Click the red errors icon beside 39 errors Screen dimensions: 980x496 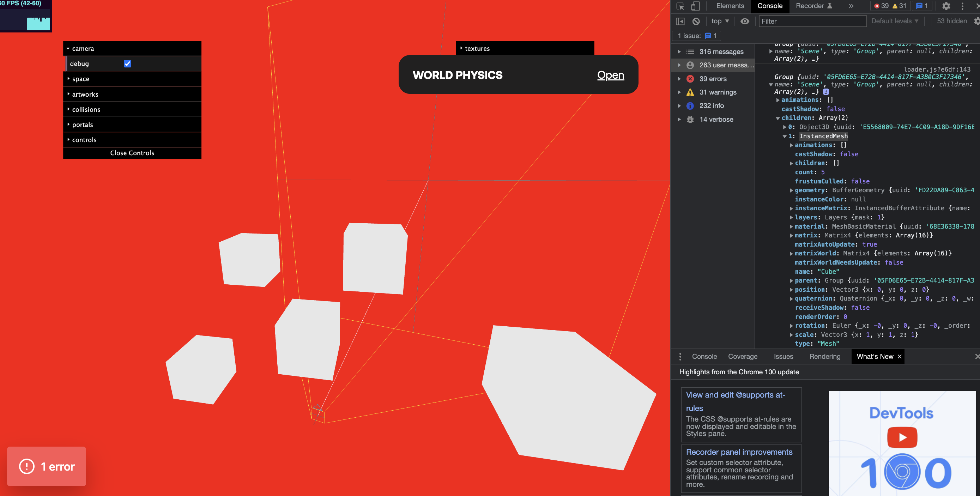690,79
